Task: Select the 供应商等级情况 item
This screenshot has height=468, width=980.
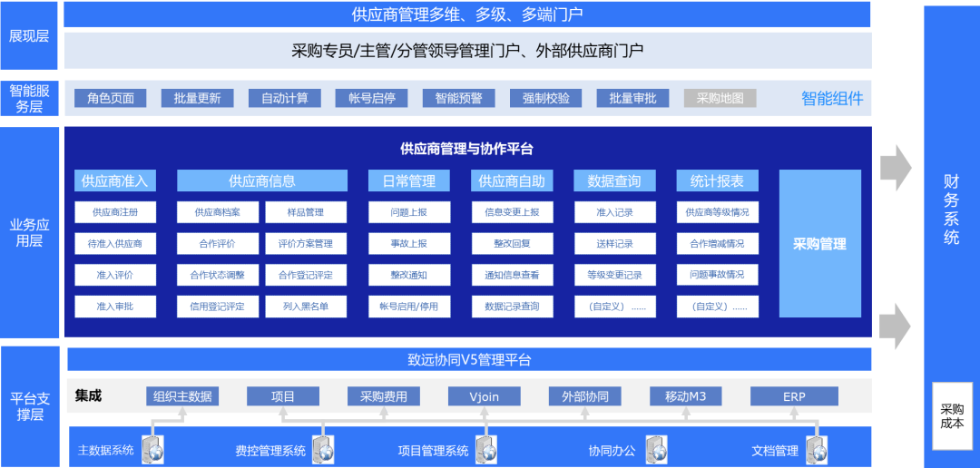Action: [x=718, y=212]
